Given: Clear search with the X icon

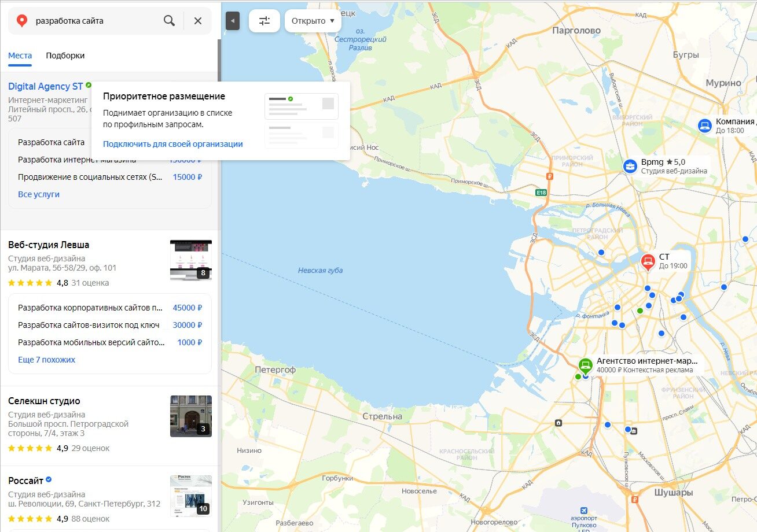Looking at the screenshot, I should click(x=198, y=21).
